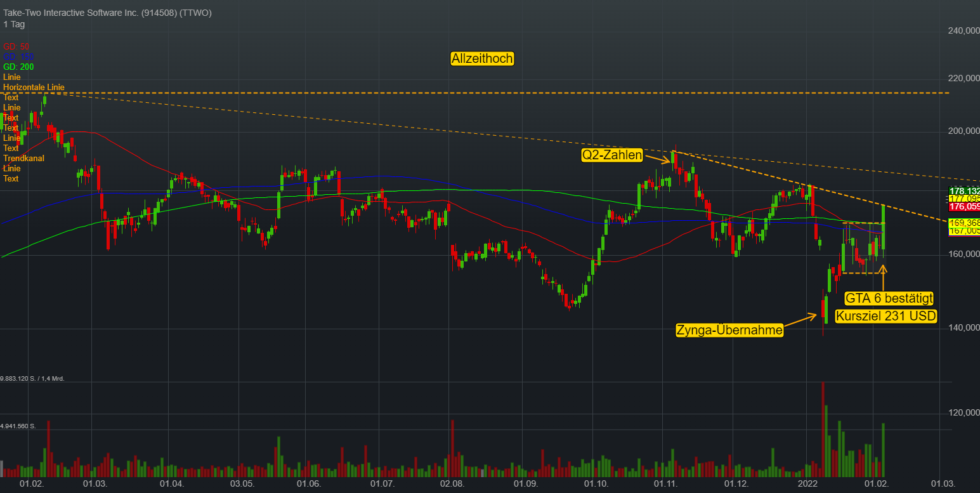Screen dimensions: 980x493
Task: Click the 01.10. date axis label
Action: 596,484
